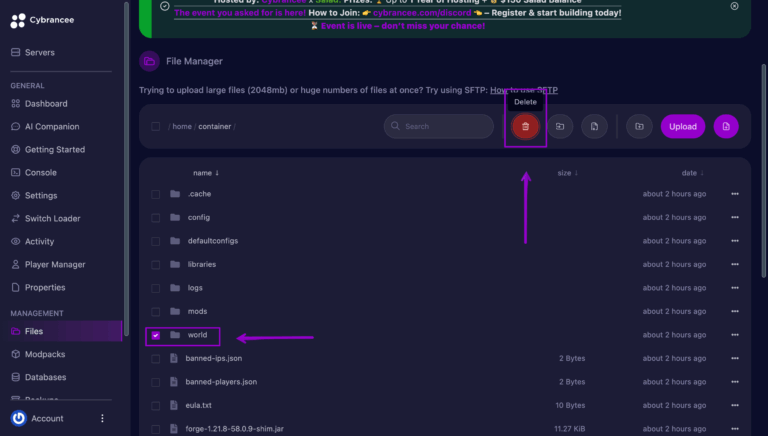
Task: Click the Upload button
Action: pos(683,126)
